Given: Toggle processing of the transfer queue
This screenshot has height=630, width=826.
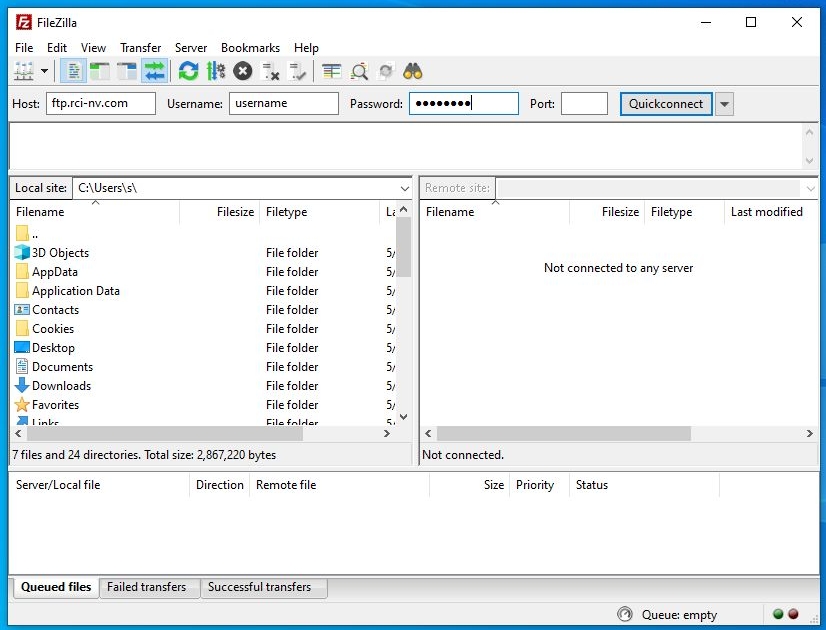Looking at the screenshot, I should point(215,71).
